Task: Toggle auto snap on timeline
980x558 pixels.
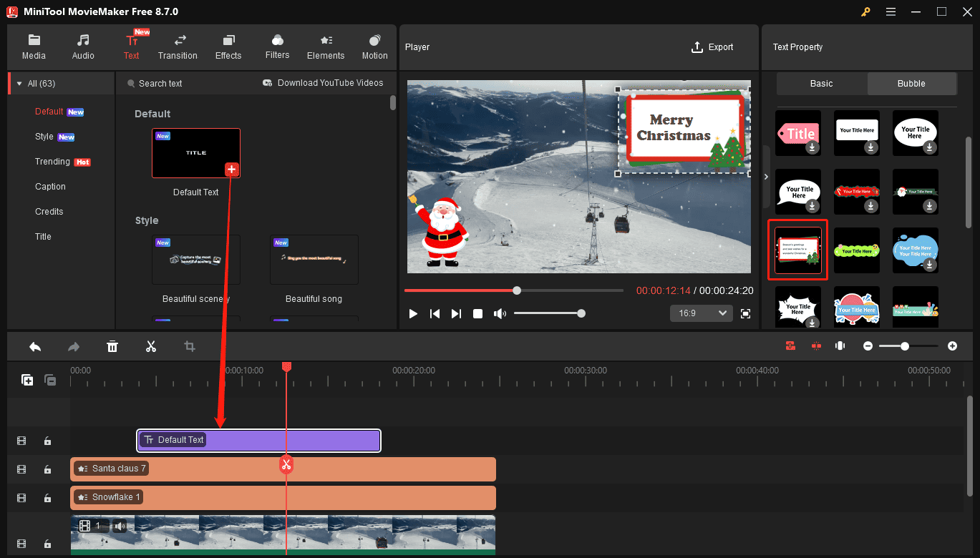Action: 790,346
